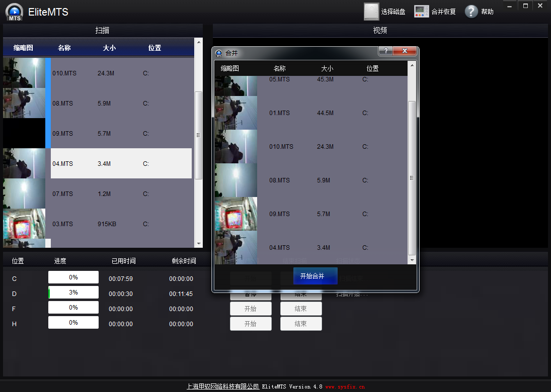Click the 24.3M size in scan list
551x392 pixels.
106,73
